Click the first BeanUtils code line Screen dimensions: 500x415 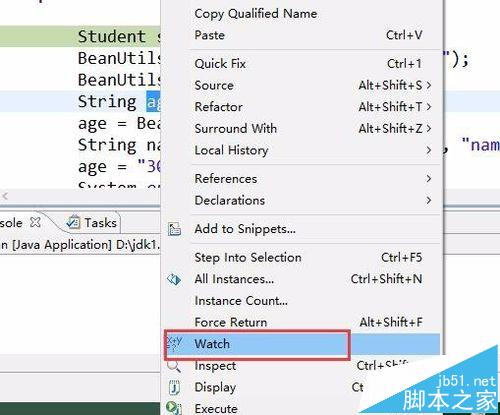[119, 58]
